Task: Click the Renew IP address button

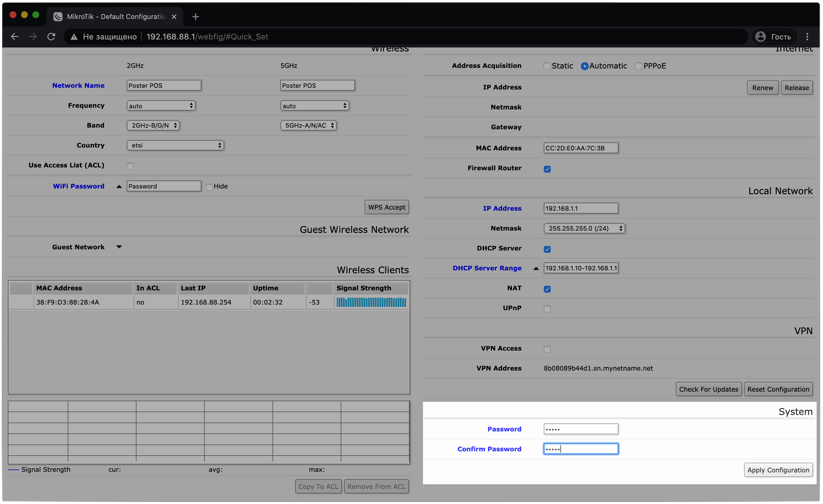Action: 763,87
